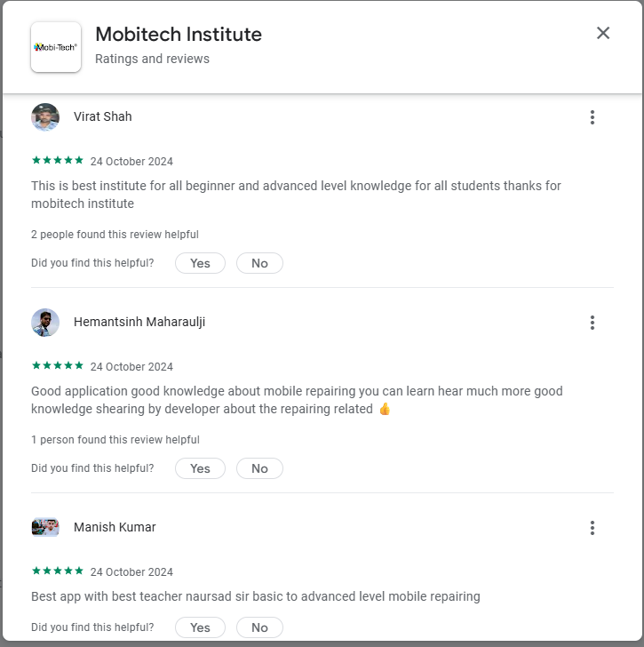This screenshot has width=644, height=647.
Task: Open more options for Hemantsinh Maharaulji's review
Action: click(592, 323)
